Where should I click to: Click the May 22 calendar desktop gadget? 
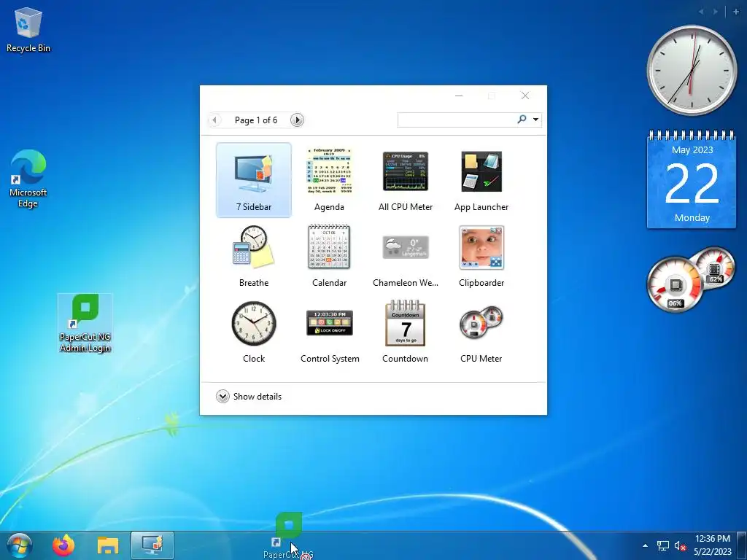point(692,179)
